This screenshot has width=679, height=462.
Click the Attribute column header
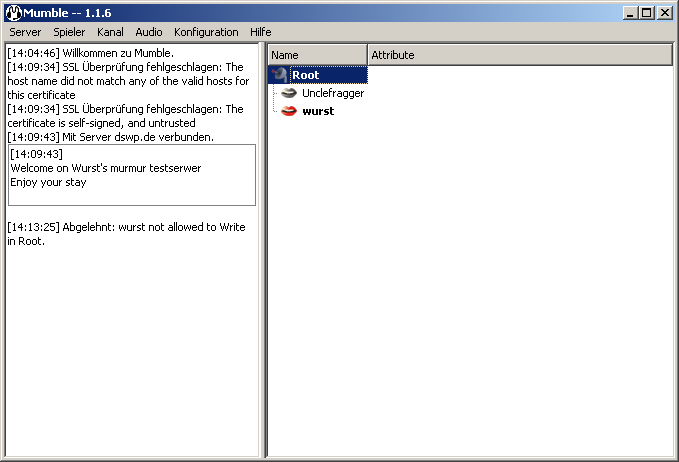520,55
